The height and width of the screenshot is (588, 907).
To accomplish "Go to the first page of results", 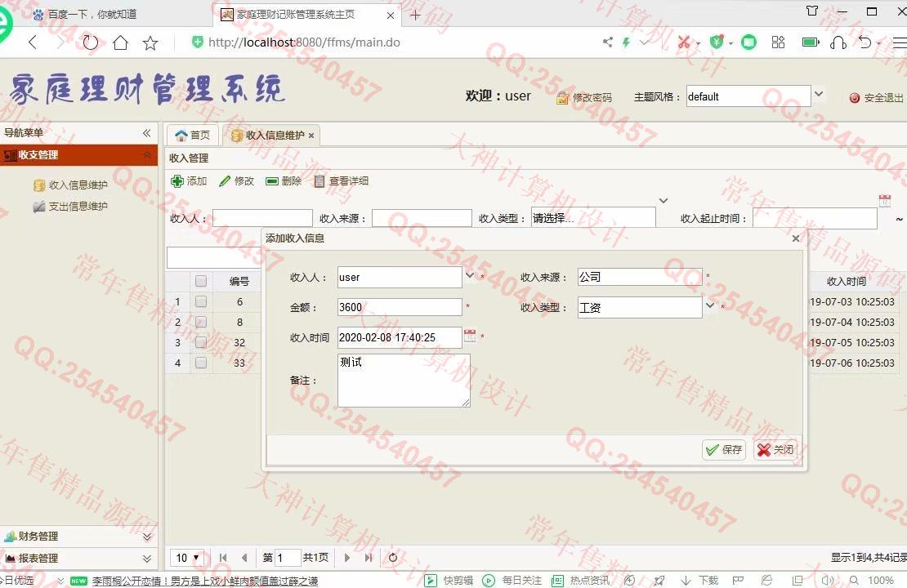I will click(223, 558).
